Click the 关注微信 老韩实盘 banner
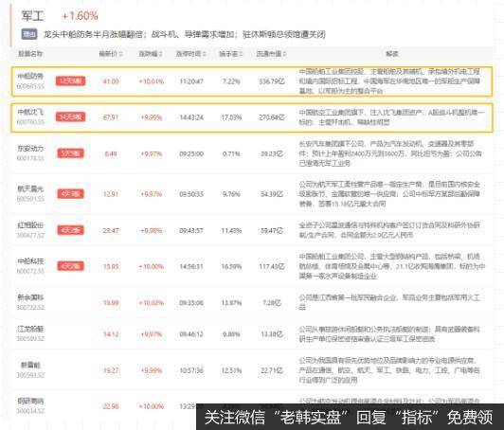 point(350,417)
